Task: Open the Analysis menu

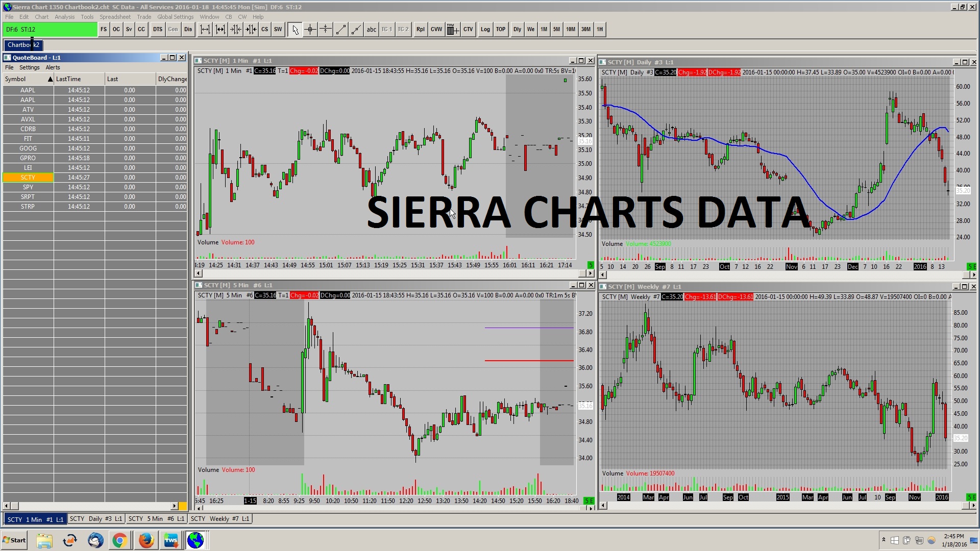Action: click(x=64, y=17)
